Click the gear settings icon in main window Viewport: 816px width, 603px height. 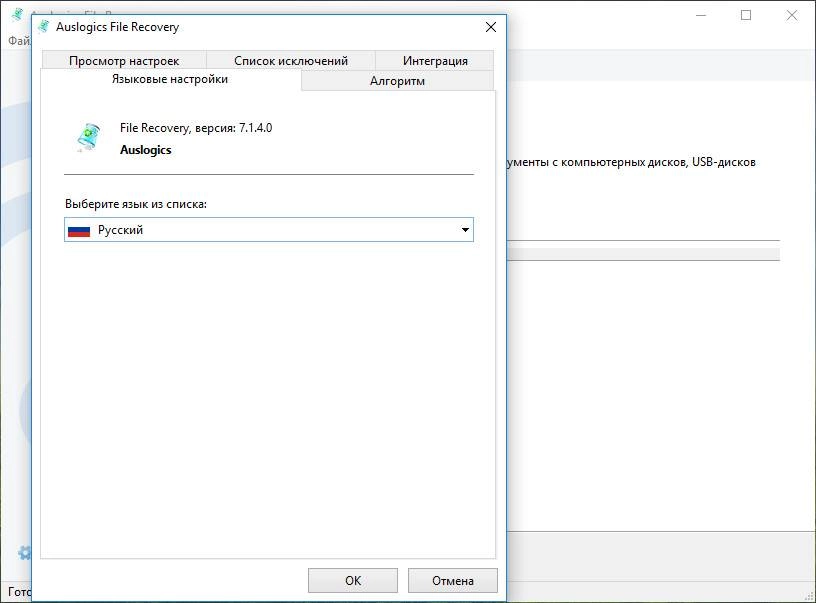(x=24, y=553)
